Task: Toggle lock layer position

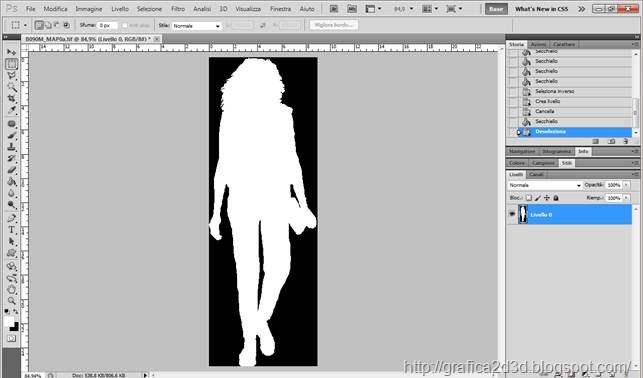Action: 547,198
